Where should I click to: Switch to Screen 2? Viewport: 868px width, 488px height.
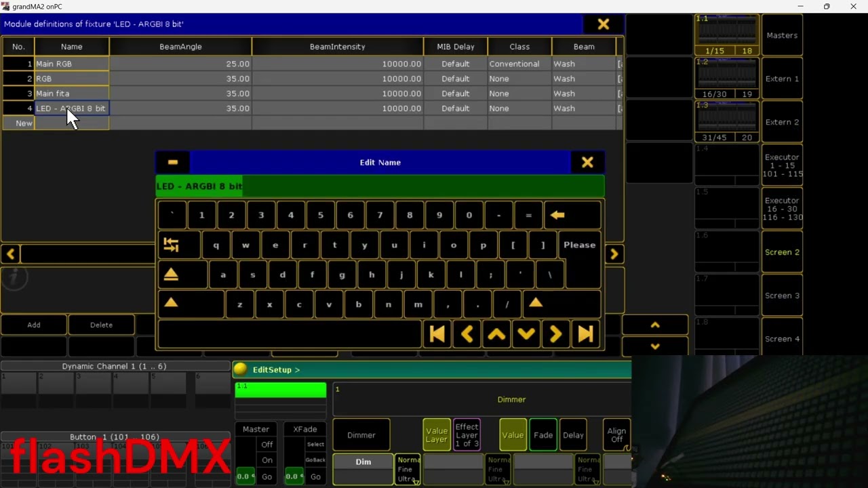[x=782, y=252]
